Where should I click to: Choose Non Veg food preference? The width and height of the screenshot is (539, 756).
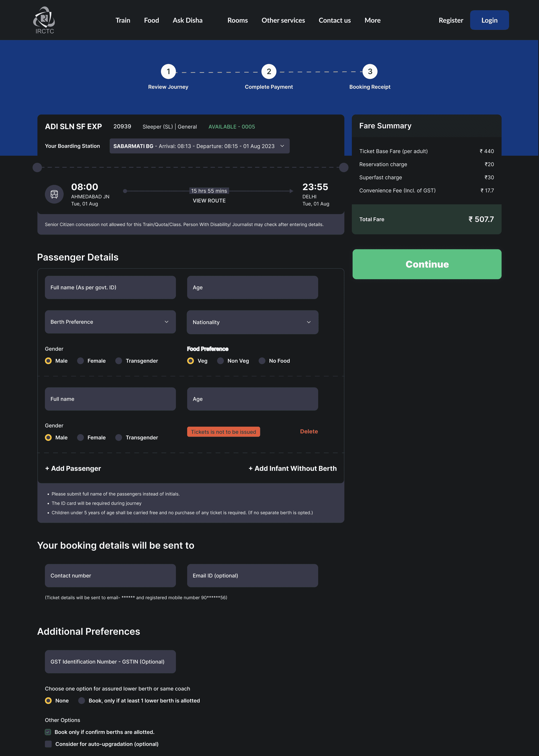coord(221,361)
